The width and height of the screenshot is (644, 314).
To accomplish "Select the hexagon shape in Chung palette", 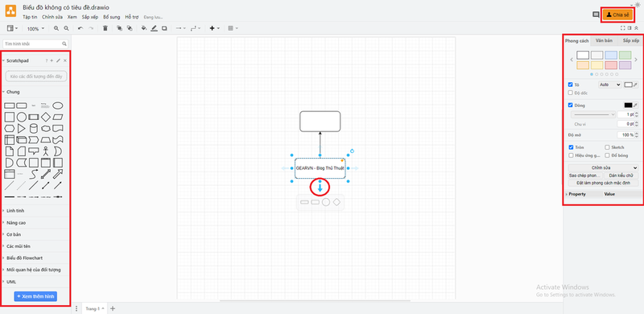I will tap(9, 129).
